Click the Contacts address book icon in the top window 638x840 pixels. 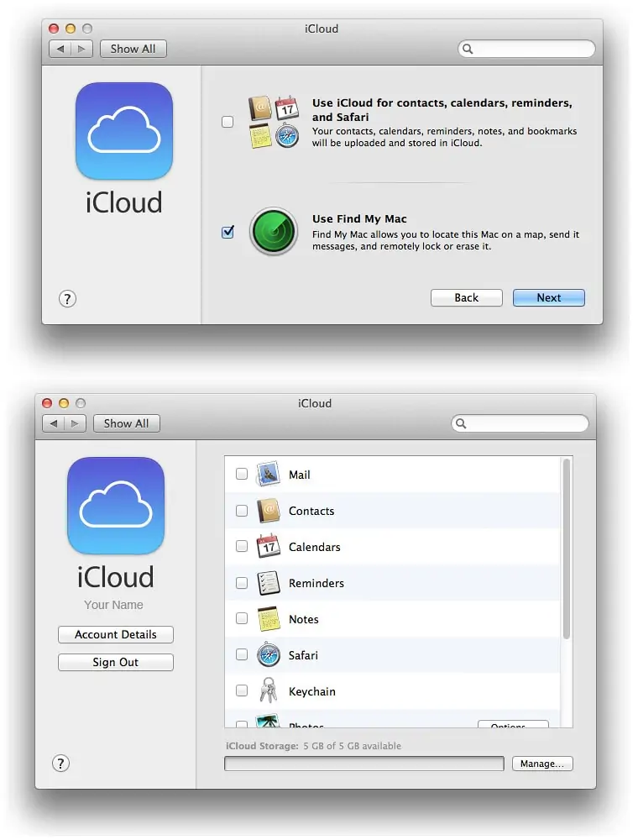(x=260, y=108)
